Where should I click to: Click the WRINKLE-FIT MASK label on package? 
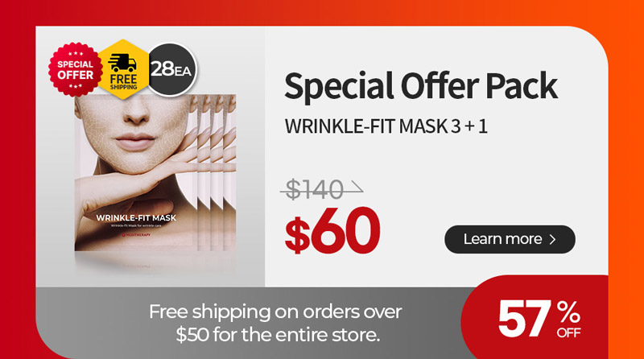[136, 217]
